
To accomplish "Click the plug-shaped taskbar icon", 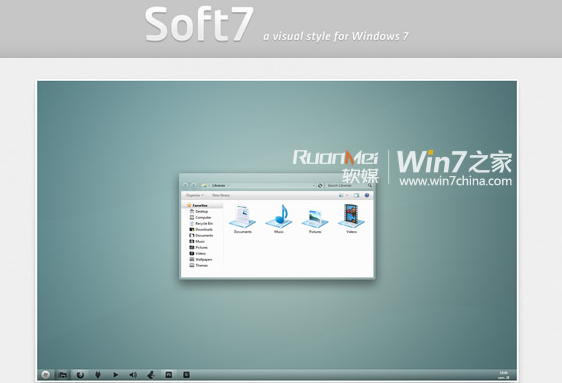I will click(97, 375).
